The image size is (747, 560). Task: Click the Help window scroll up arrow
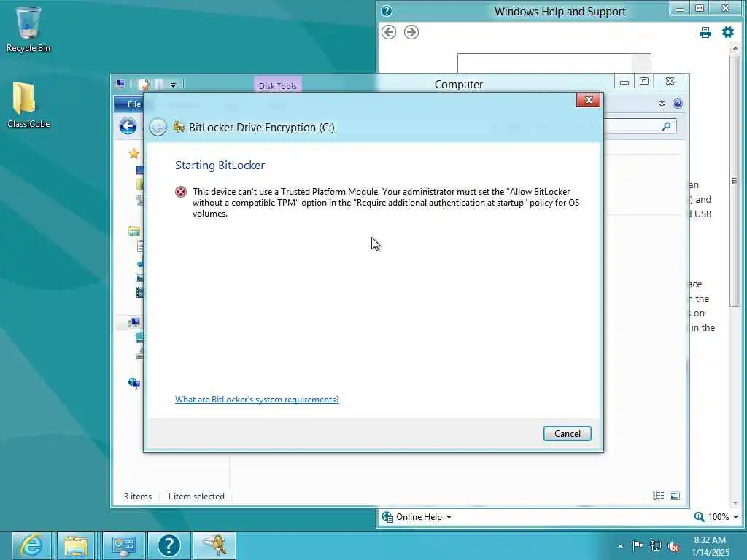coord(735,48)
